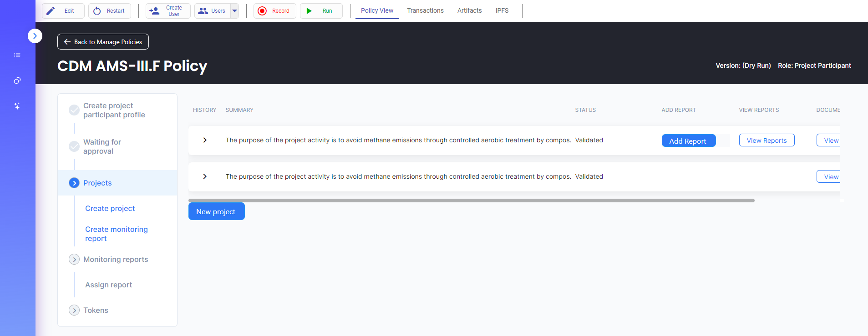Click the Edit pencil icon
The image size is (868, 336).
click(x=51, y=11)
